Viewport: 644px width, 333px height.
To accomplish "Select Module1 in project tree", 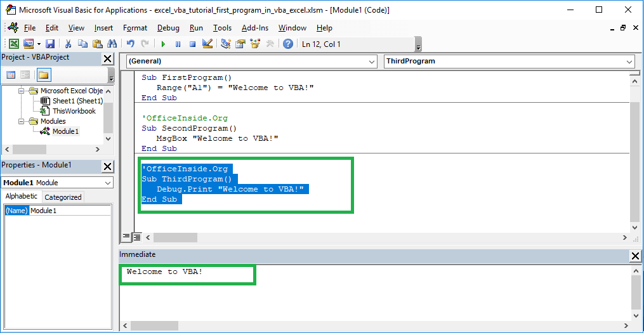I will [66, 131].
